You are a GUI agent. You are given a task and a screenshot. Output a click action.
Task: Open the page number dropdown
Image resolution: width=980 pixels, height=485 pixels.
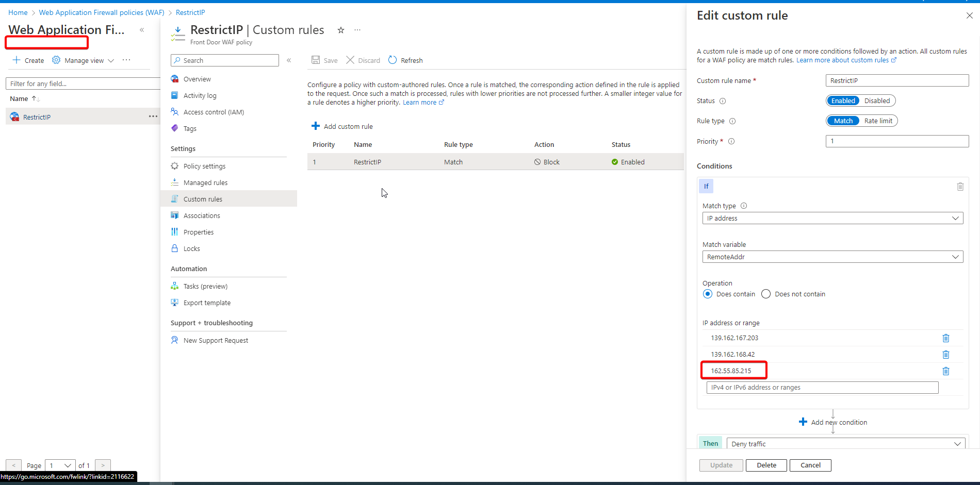click(60, 465)
